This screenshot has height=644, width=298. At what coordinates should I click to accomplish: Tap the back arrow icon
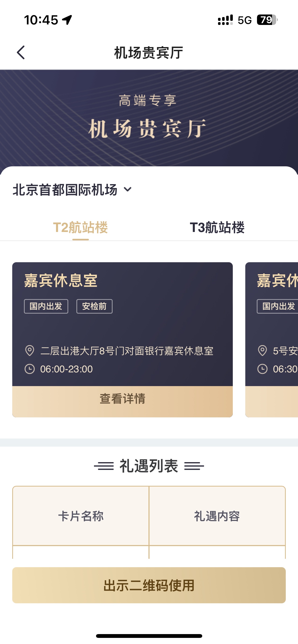(21, 52)
